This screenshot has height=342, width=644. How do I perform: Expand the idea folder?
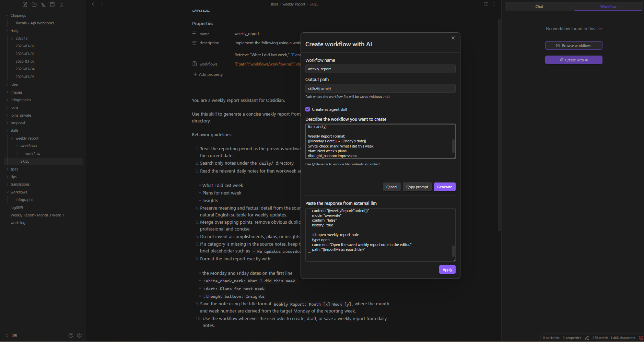tap(7, 84)
